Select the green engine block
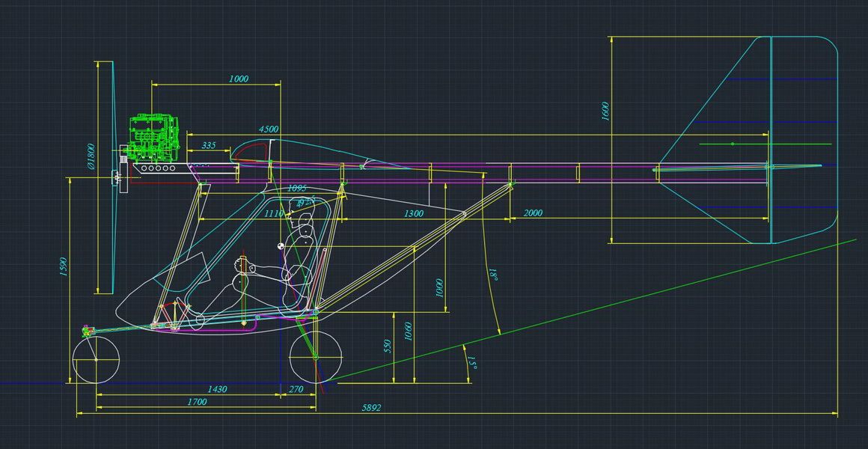 point(155,138)
